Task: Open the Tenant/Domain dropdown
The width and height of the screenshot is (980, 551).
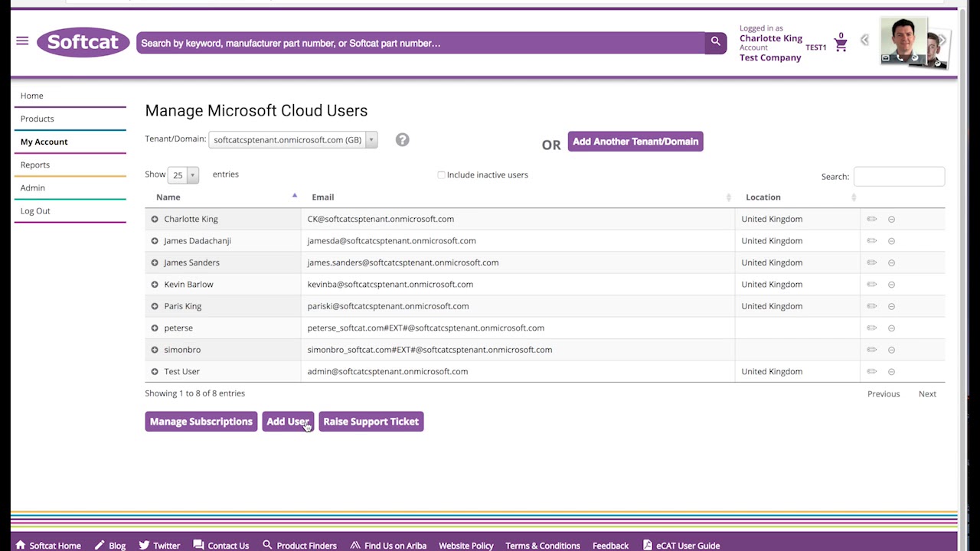Action: point(292,140)
